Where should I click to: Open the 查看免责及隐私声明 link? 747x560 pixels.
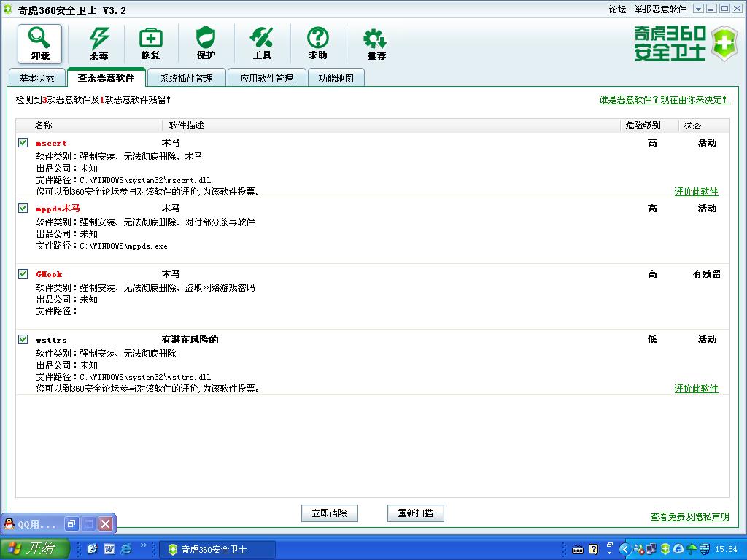(690, 517)
